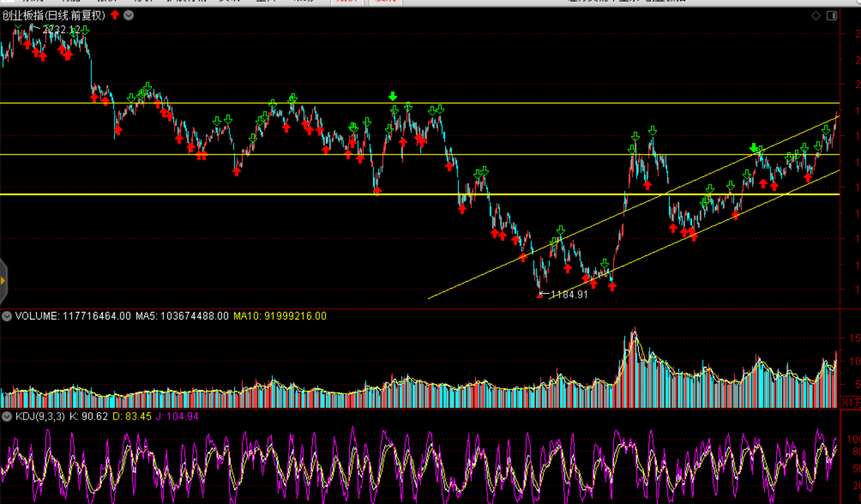The width and height of the screenshot is (861, 504).
Task: Expand the left sidebar with orange arrow handle
Action: point(3,281)
